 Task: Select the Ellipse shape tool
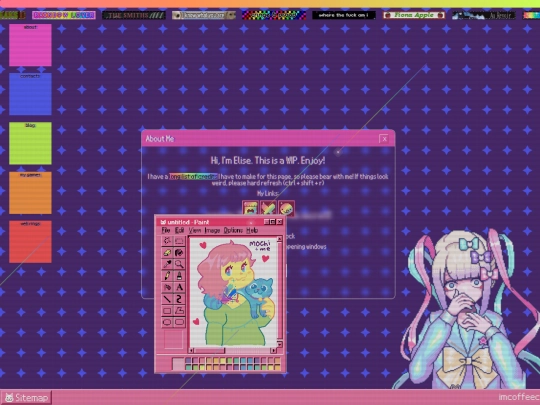click(167, 323)
